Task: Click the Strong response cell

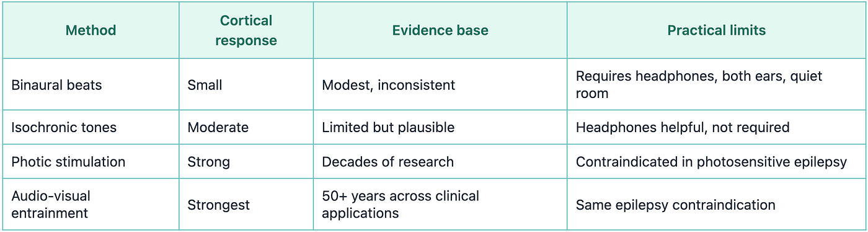Action: [x=246, y=162]
